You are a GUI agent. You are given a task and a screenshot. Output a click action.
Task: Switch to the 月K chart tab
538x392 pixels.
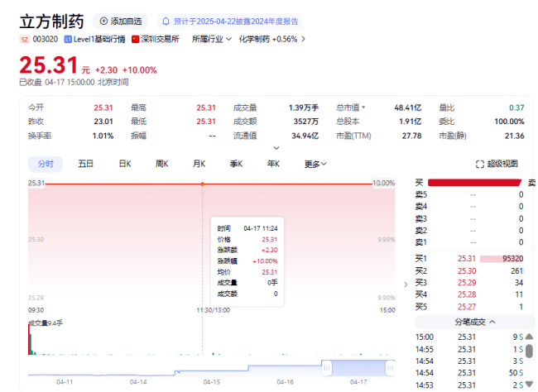pos(199,164)
